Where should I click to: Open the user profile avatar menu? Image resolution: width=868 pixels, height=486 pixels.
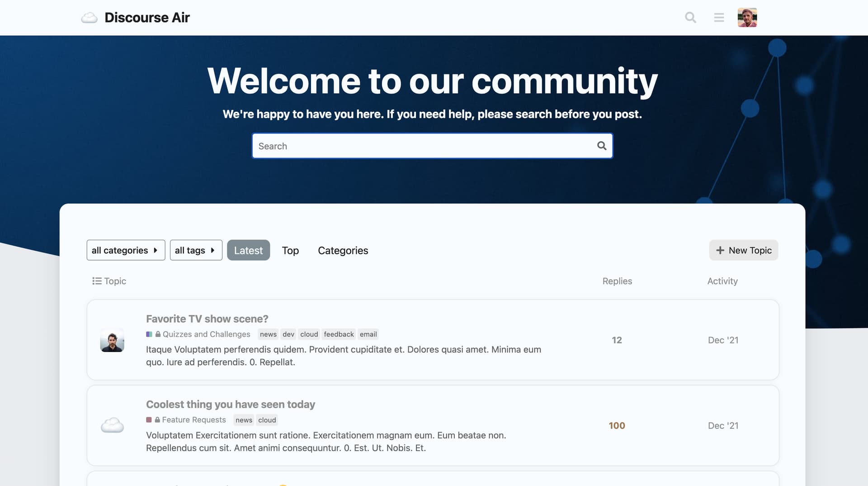pyautogui.click(x=747, y=18)
